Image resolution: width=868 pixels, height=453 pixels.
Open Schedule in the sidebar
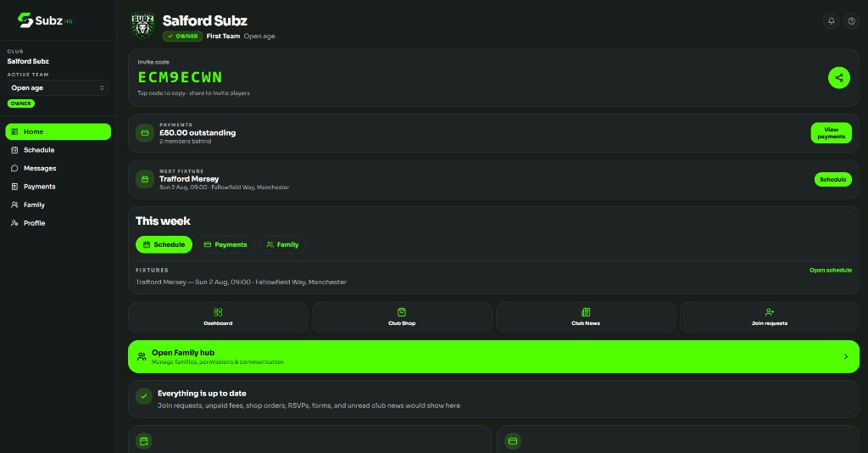(58, 150)
